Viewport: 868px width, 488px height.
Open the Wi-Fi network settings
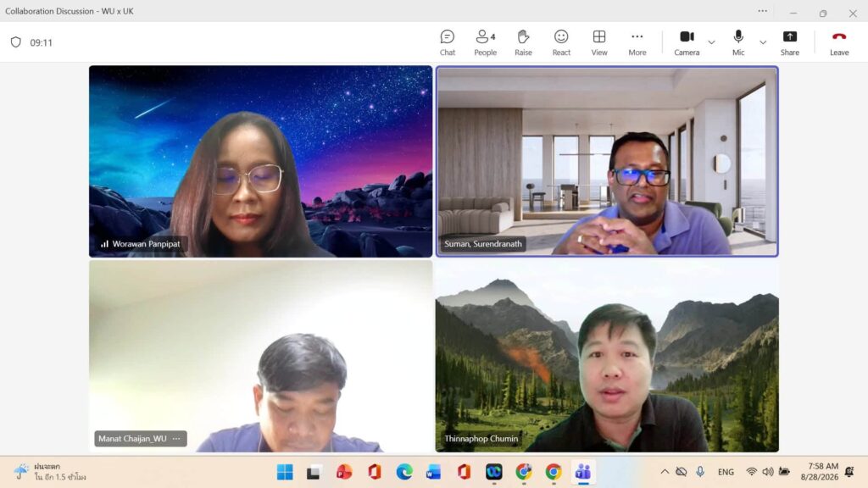(x=751, y=472)
